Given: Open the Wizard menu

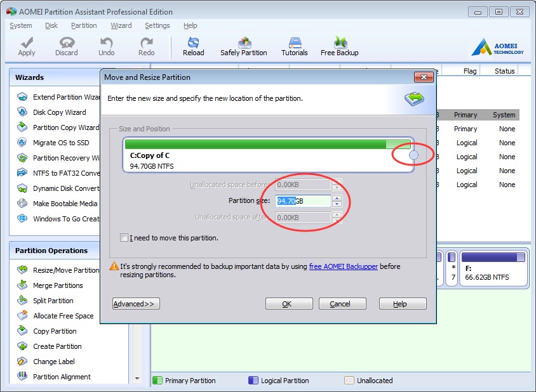Looking at the screenshot, I should (x=121, y=25).
